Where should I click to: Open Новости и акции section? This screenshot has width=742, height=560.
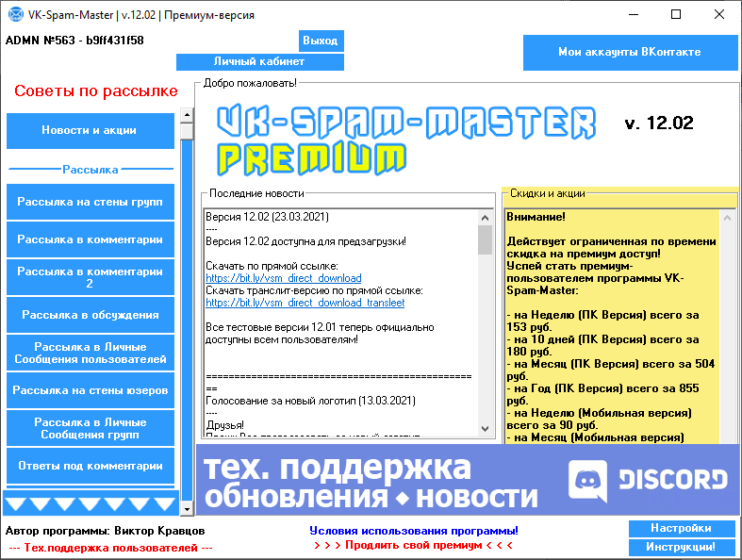coord(91,131)
